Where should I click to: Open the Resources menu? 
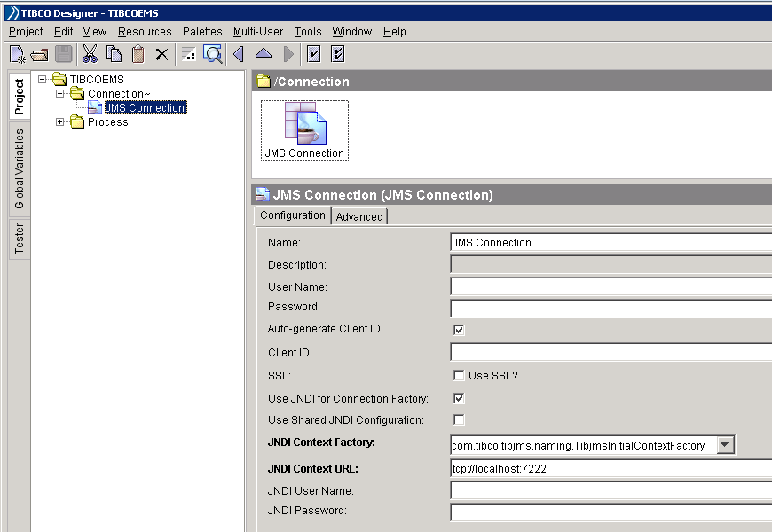coord(145,32)
